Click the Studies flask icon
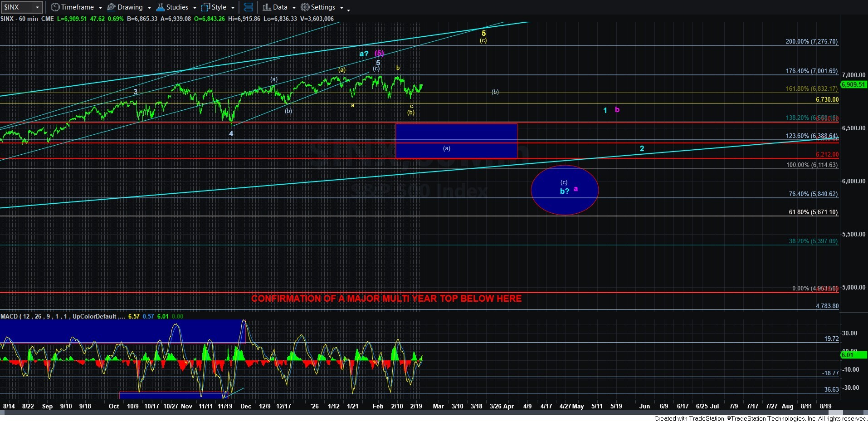This screenshot has height=422, width=868. pos(160,7)
